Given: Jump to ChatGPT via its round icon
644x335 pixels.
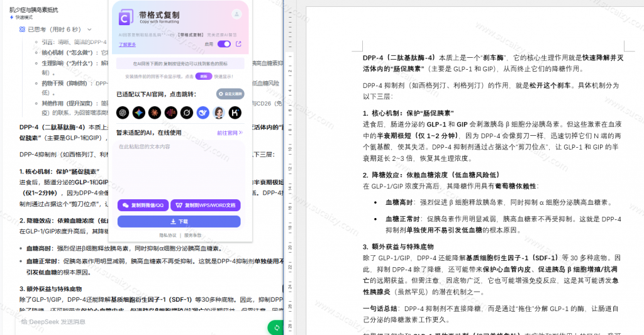Looking at the screenshot, I should point(123,113).
